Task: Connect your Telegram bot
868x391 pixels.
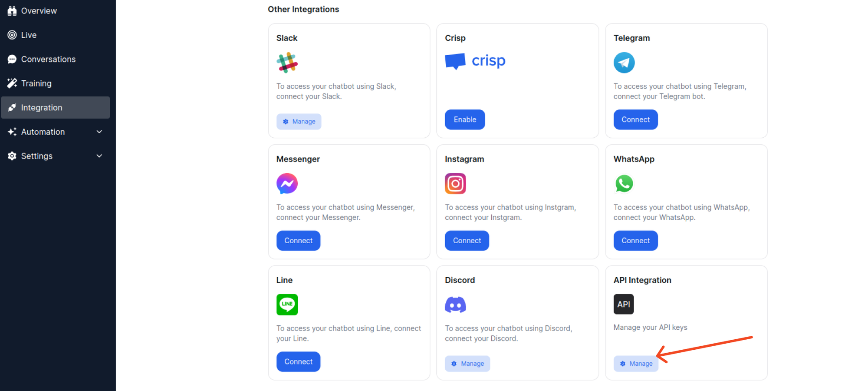Action: [x=635, y=119]
